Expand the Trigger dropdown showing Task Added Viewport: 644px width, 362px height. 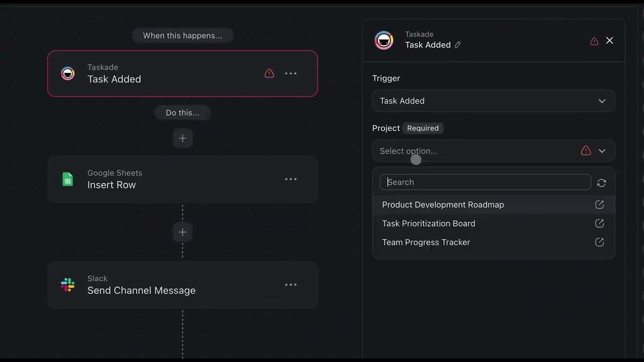pyautogui.click(x=494, y=101)
